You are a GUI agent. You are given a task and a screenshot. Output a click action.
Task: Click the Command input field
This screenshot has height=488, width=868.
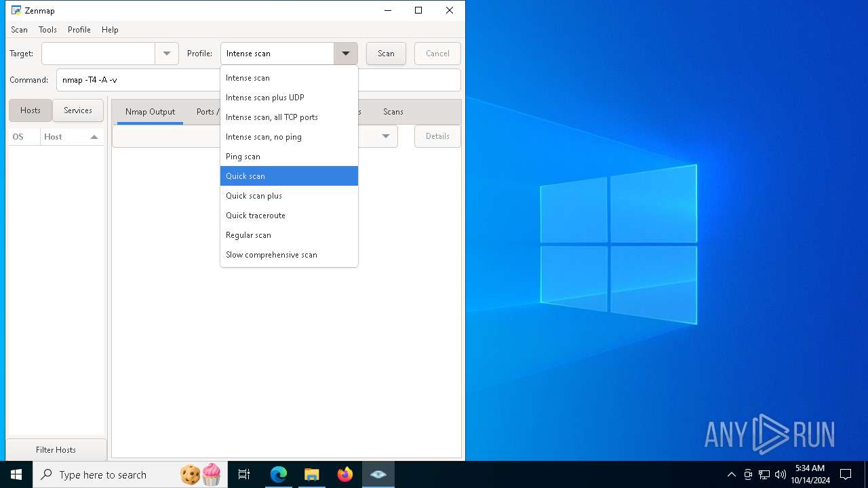pyautogui.click(x=258, y=80)
